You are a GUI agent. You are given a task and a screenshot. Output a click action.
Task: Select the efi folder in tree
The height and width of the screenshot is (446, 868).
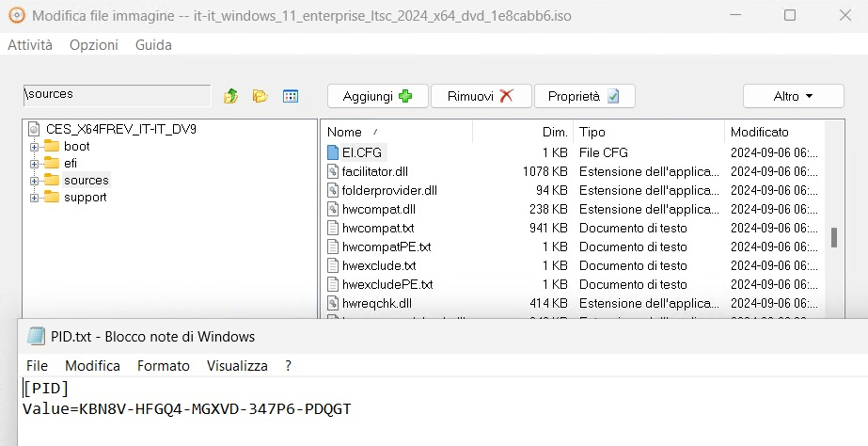pyautogui.click(x=71, y=164)
